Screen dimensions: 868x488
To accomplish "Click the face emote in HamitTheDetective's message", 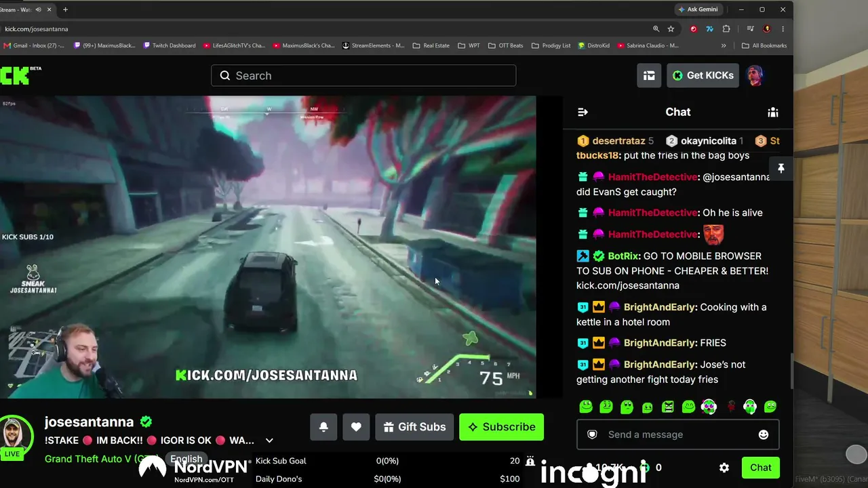I will tap(713, 234).
